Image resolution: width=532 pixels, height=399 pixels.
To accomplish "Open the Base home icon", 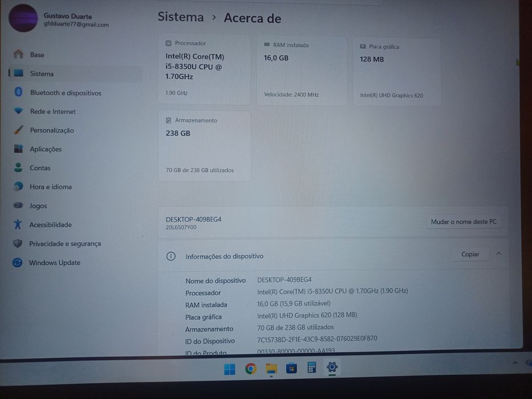I will pos(18,54).
